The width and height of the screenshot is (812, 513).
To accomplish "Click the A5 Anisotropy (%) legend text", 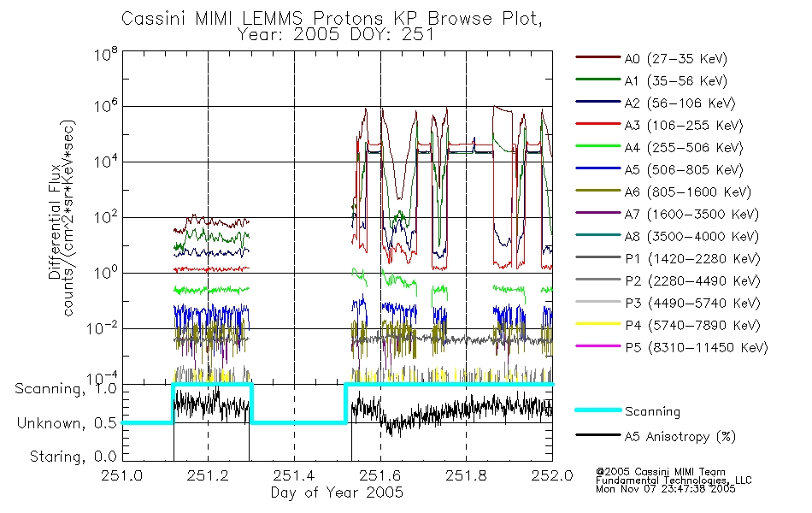I will (x=680, y=437).
